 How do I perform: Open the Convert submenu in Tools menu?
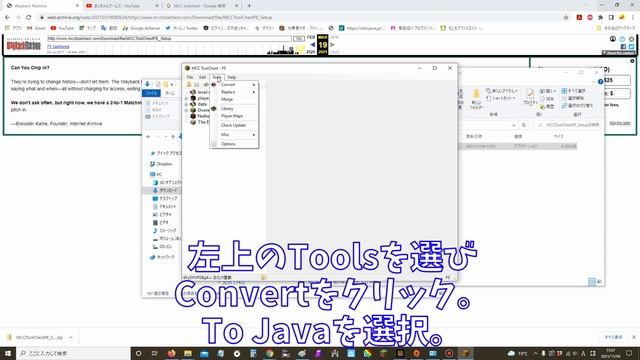234,84
